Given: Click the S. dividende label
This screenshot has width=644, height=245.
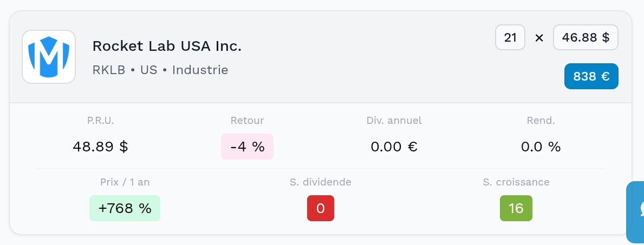Looking at the screenshot, I should click(321, 182).
